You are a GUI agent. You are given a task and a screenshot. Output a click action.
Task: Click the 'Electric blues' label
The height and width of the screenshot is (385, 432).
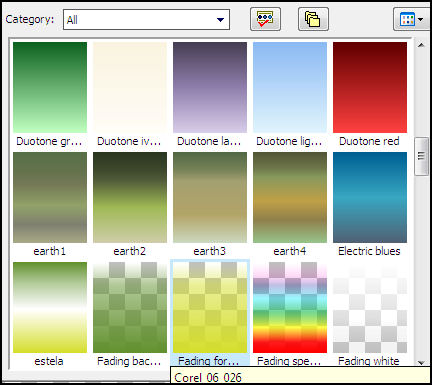click(x=369, y=251)
